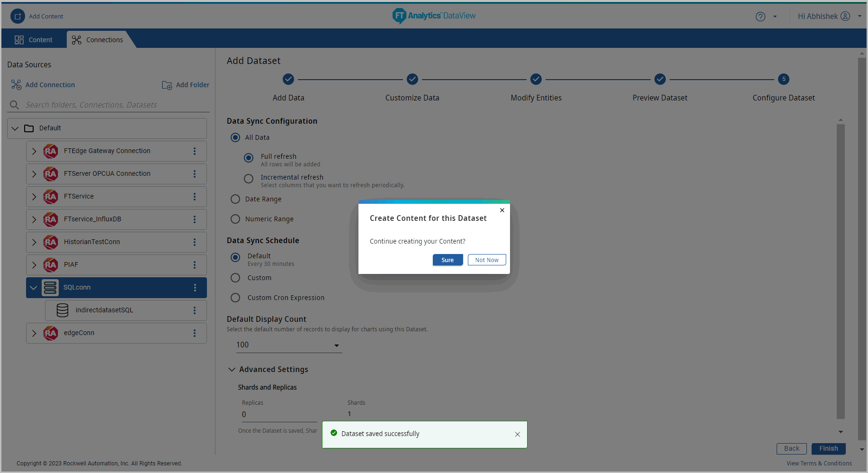Viewport: 868px width, 473px height.
Task: Click the Add Folder icon
Action: [167, 85]
